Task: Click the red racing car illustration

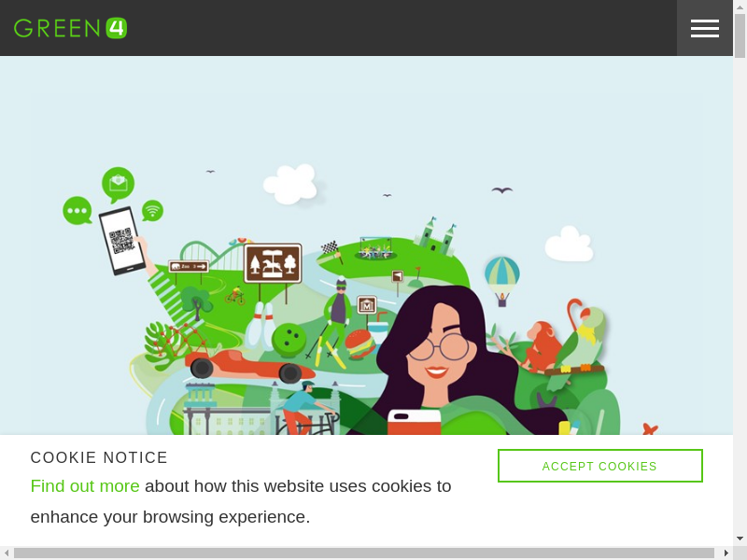Action: [249, 365]
